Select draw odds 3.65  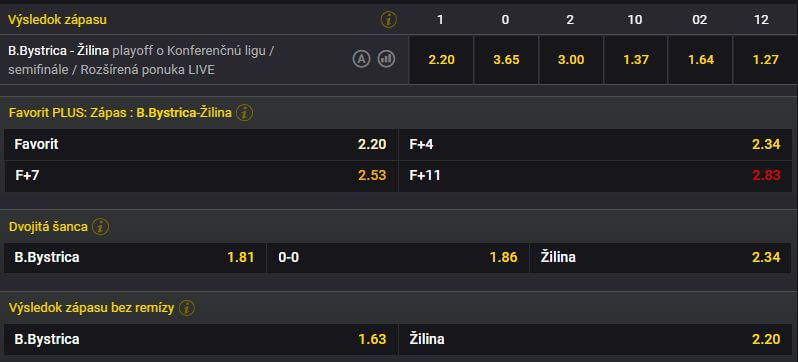[x=506, y=60]
